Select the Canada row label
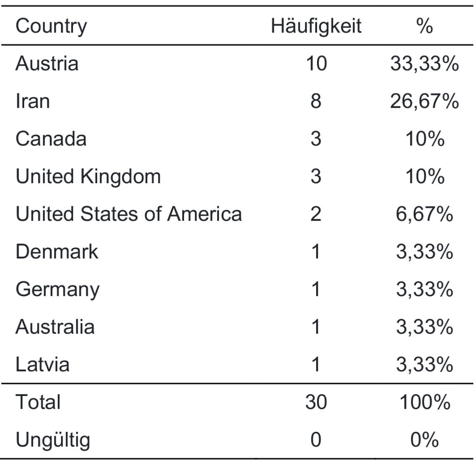The width and height of the screenshot is (476, 469). click(x=51, y=139)
